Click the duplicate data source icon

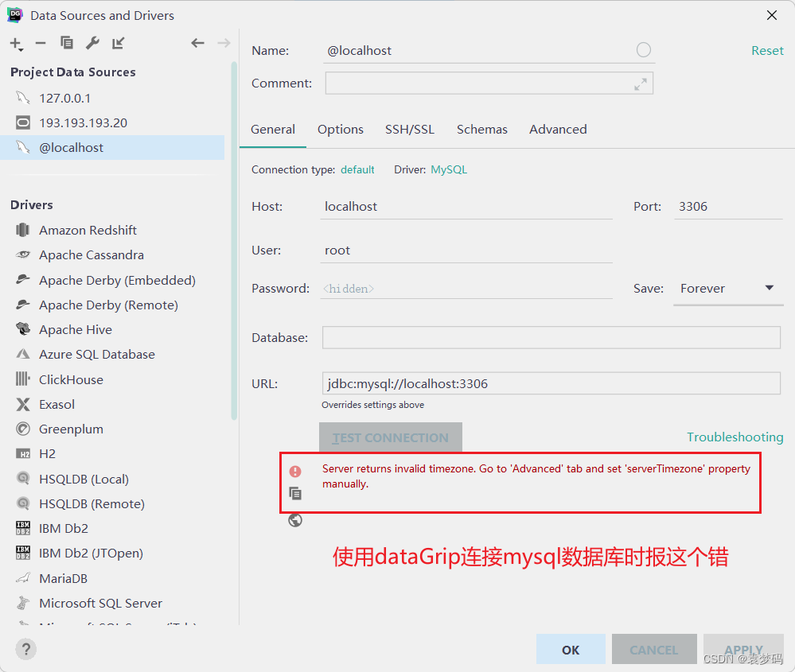point(67,43)
